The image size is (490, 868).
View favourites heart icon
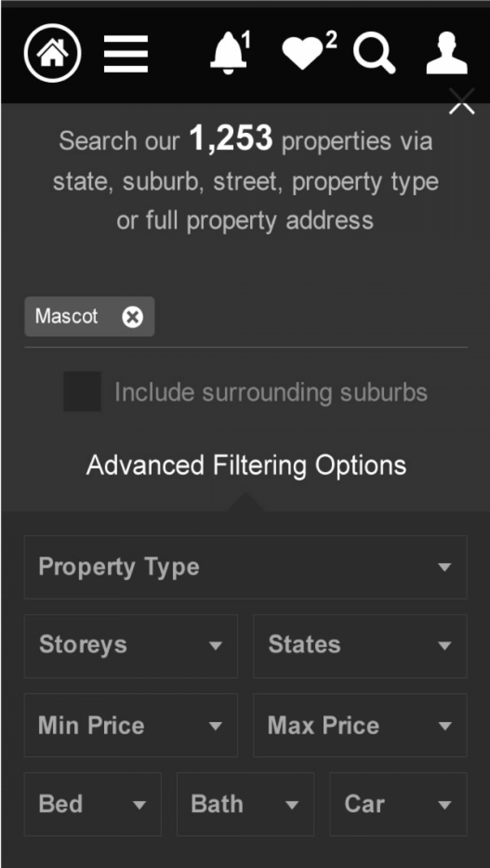point(303,52)
